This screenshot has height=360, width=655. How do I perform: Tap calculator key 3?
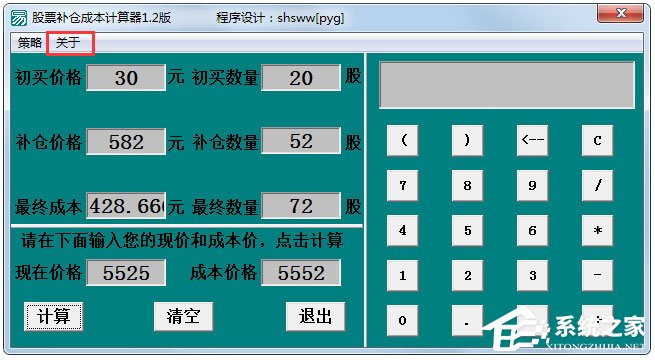pyautogui.click(x=533, y=276)
